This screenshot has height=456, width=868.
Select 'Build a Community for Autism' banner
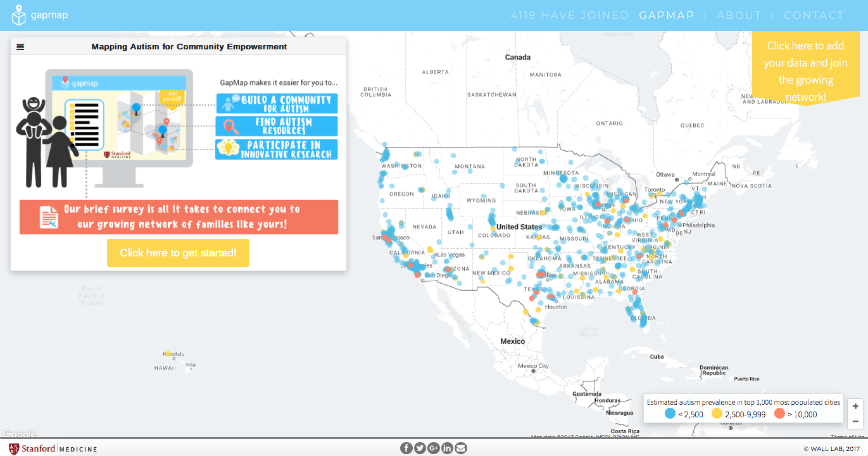[x=277, y=103]
